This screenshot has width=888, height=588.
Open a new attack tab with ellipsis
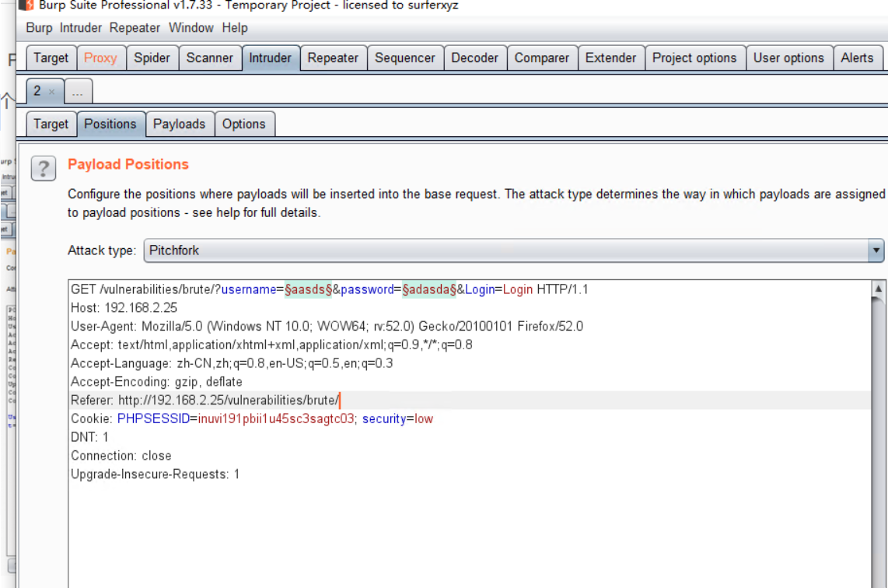coord(78,92)
